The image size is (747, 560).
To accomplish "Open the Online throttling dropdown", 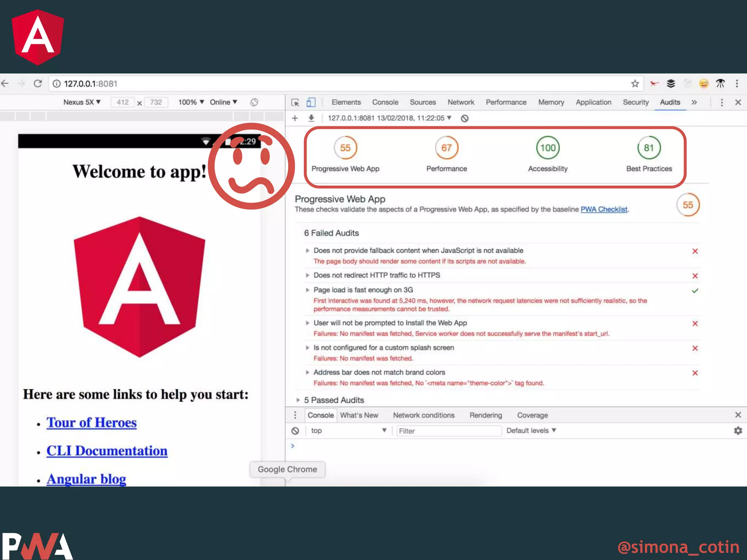I will coord(223,102).
